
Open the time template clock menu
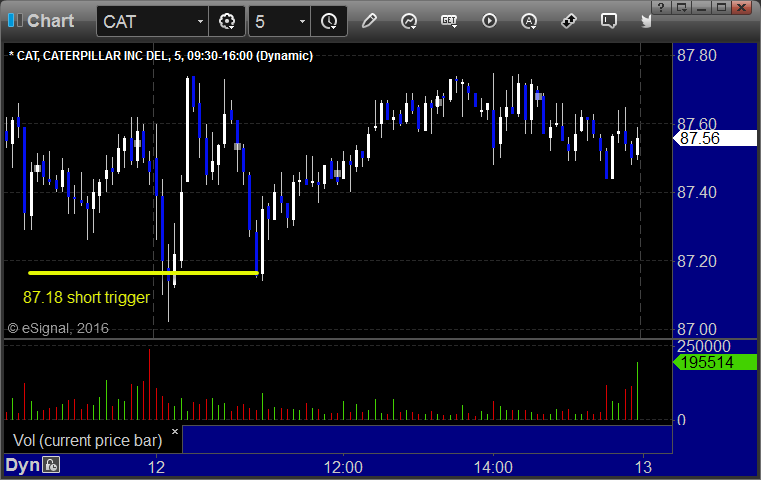[x=329, y=21]
